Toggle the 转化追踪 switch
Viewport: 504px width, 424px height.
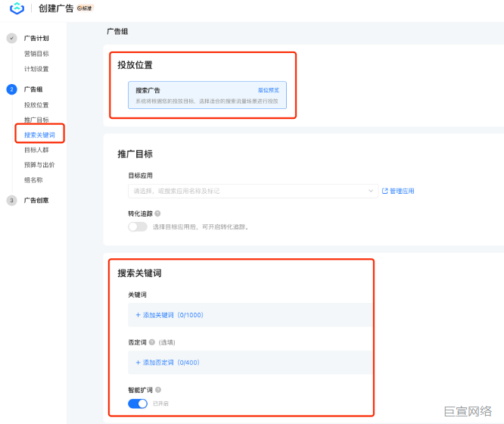tap(138, 226)
